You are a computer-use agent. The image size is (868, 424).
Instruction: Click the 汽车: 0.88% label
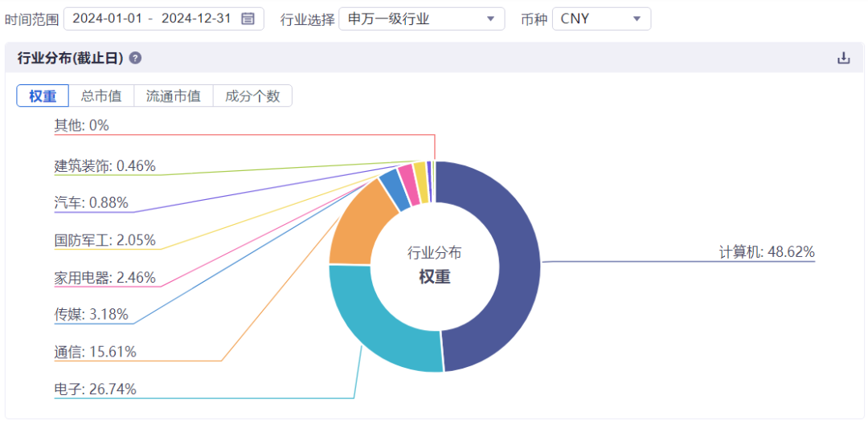coord(92,203)
